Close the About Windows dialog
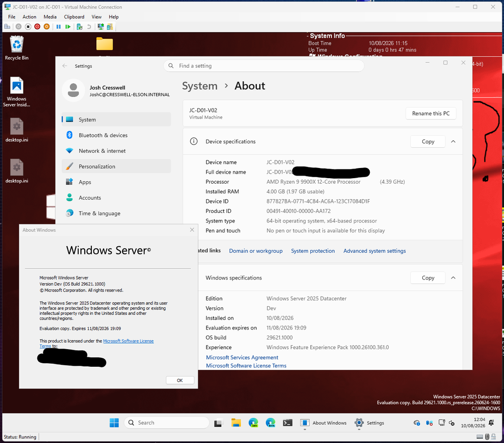Screen dimensions: 504x443 pos(192,230)
